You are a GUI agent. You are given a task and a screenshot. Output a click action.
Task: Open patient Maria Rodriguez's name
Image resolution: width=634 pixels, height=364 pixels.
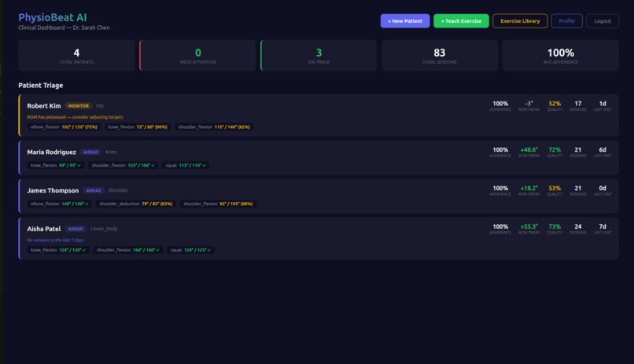(51, 153)
